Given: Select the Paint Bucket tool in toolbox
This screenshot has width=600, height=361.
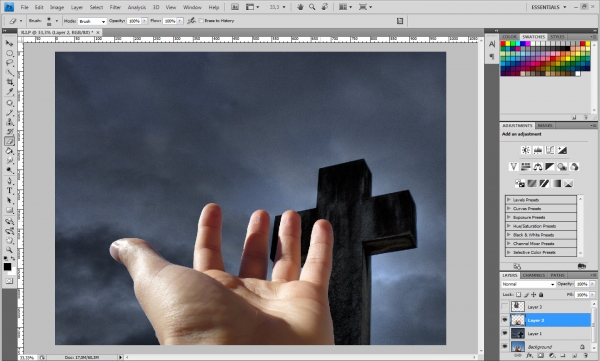Looking at the screenshot, I should tap(9, 151).
